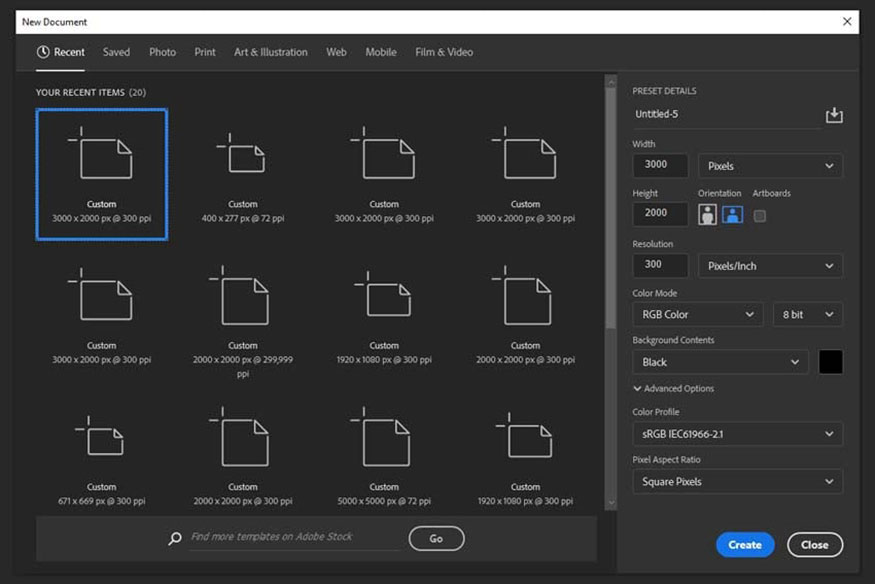The image size is (875, 584).
Task: Click the recent items scrollbar up arrow
Action: [610, 82]
